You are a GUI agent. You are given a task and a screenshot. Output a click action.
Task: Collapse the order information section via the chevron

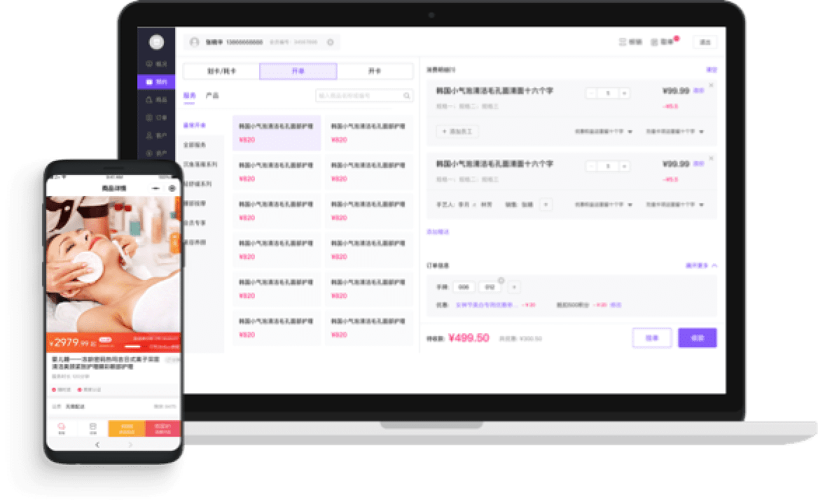pos(714,265)
